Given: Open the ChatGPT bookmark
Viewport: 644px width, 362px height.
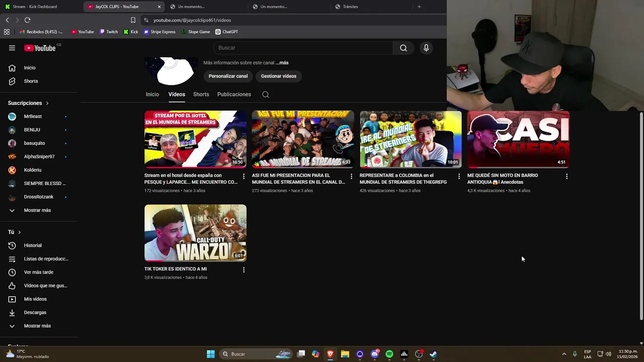Looking at the screenshot, I should coord(227,32).
